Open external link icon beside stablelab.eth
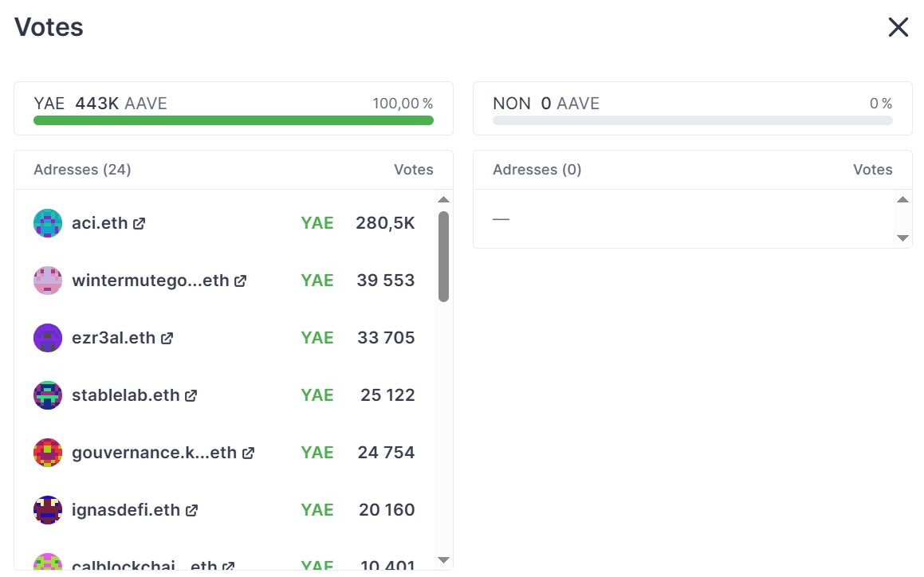 point(191,396)
